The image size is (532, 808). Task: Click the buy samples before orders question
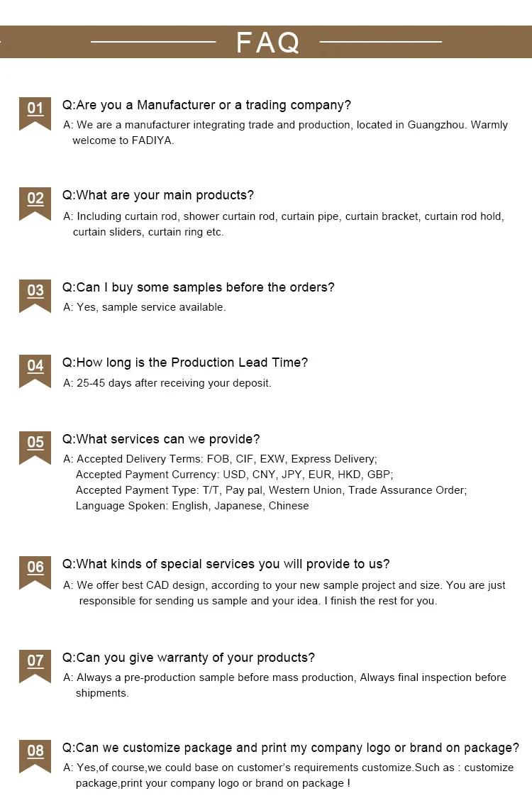pyautogui.click(x=198, y=287)
